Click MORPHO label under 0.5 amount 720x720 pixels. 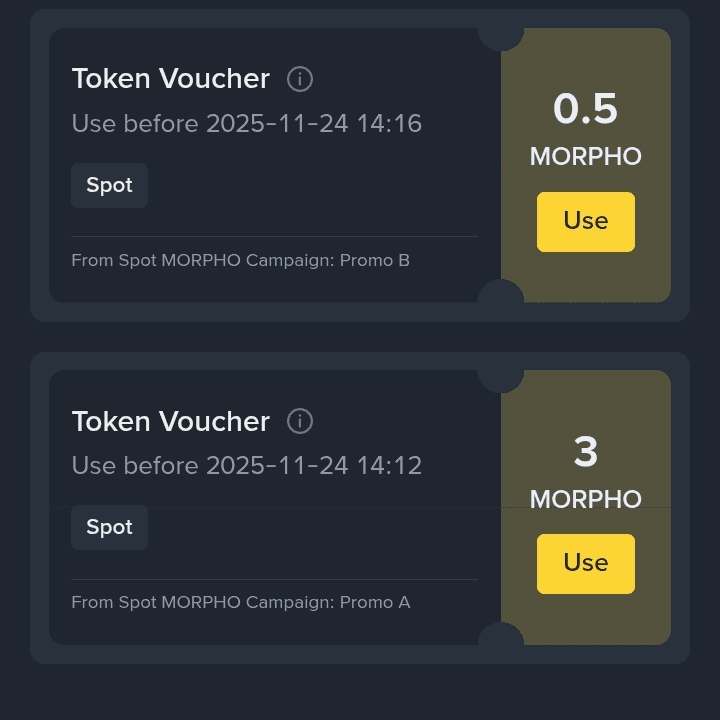585,157
